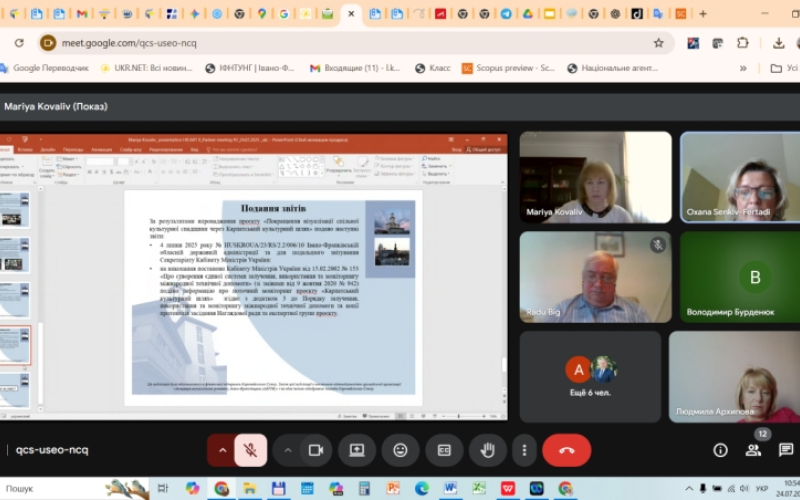Image resolution: width=800 pixels, height=500 pixels.
Task: Open audio settings chevron beside the microphone
Action: (222, 450)
